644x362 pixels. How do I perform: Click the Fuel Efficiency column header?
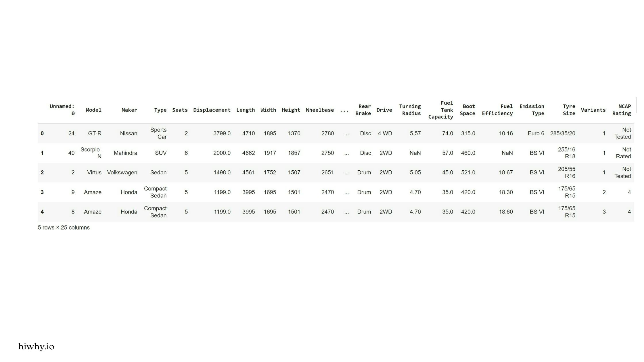click(497, 110)
